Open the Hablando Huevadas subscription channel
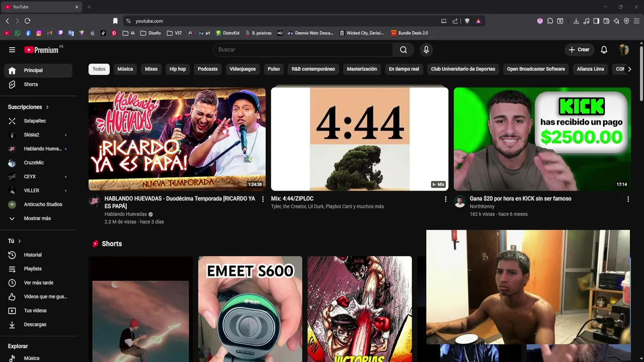 [38, 149]
